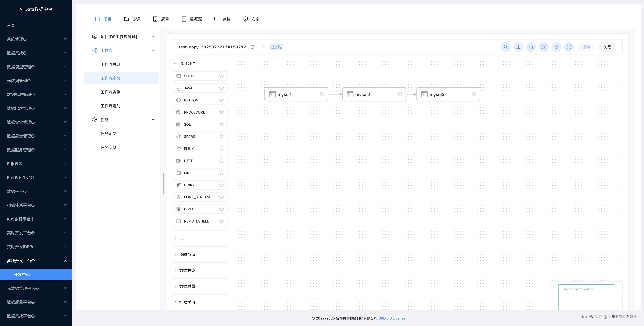This screenshot has height=326, width=644.
Task: Toggle fullscreen canvas icon
Action: [543, 47]
